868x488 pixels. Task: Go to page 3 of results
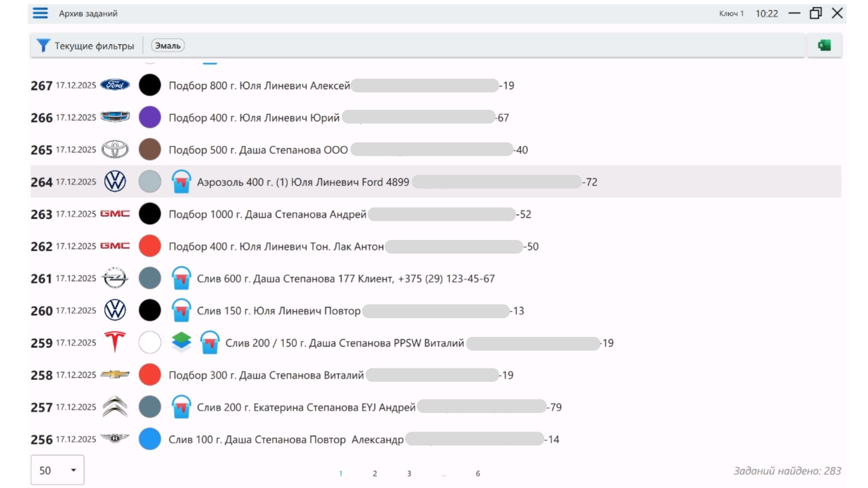point(409,474)
